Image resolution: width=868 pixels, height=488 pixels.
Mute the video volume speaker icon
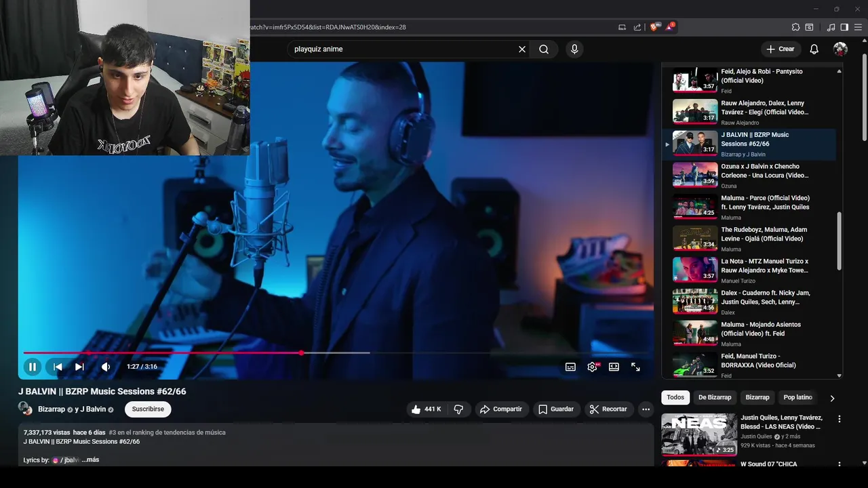(x=106, y=367)
